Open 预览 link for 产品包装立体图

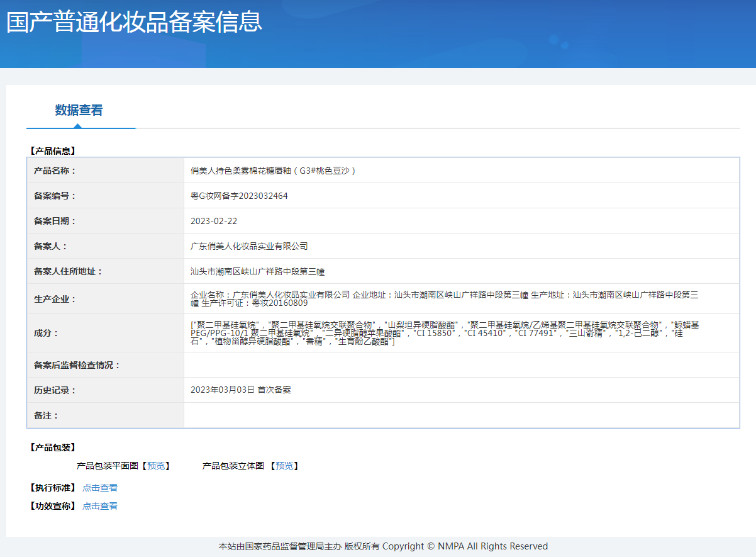(x=284, y=466)
